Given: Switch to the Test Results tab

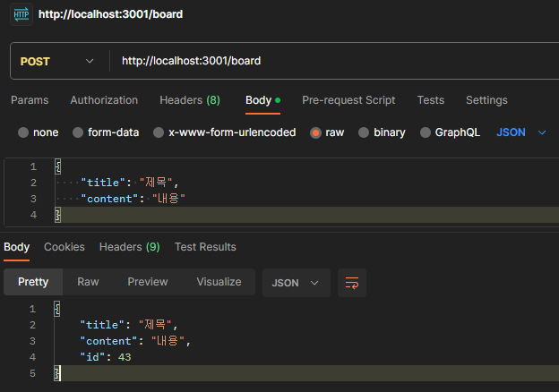Looking at the screenshot, I should click(x=205, y=247).
